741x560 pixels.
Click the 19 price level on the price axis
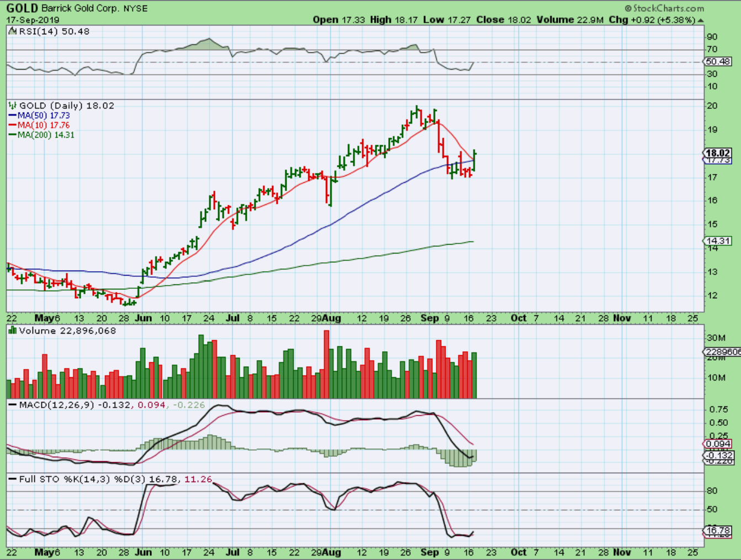712,130
